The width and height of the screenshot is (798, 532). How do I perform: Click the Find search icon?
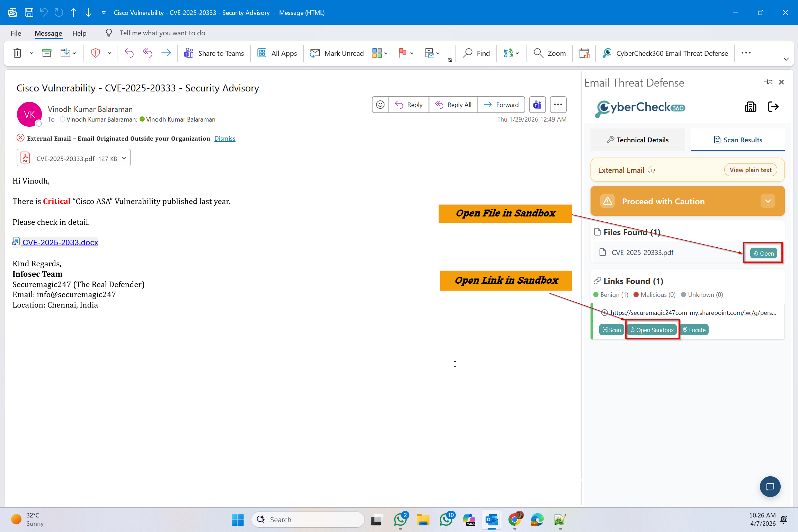coord(468,53)
